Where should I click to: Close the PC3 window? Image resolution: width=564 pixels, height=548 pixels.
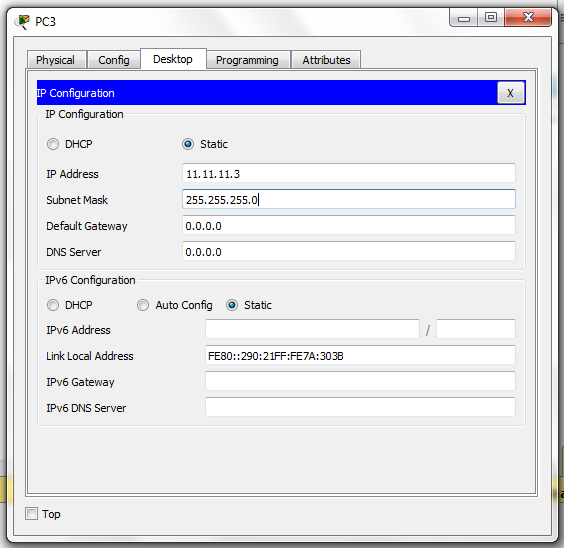pyautogui.click(x=528, y=18)
